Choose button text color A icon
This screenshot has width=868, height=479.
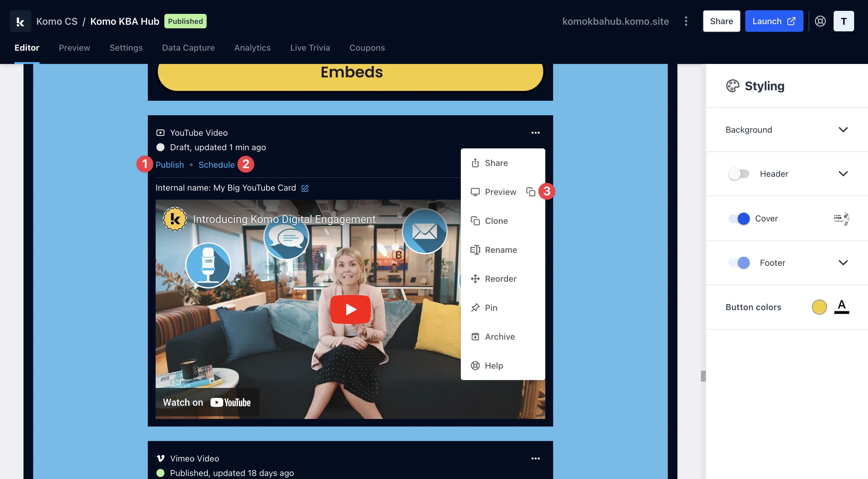[x=841, y=307]
